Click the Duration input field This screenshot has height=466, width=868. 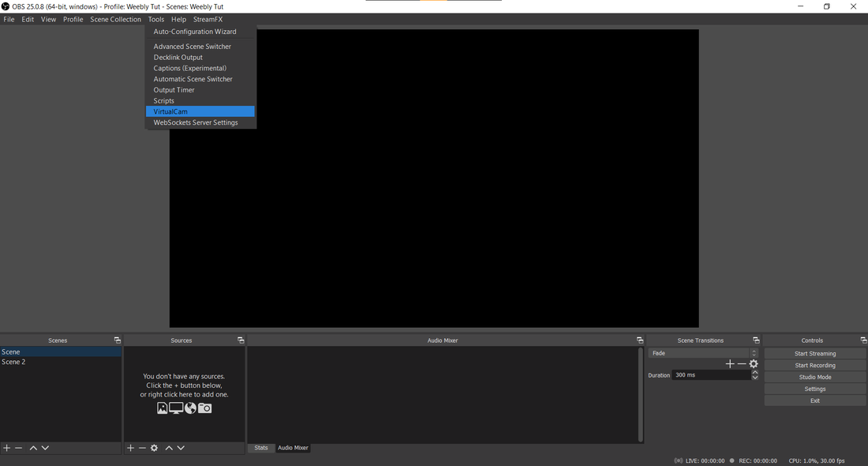tap(710, 374)
